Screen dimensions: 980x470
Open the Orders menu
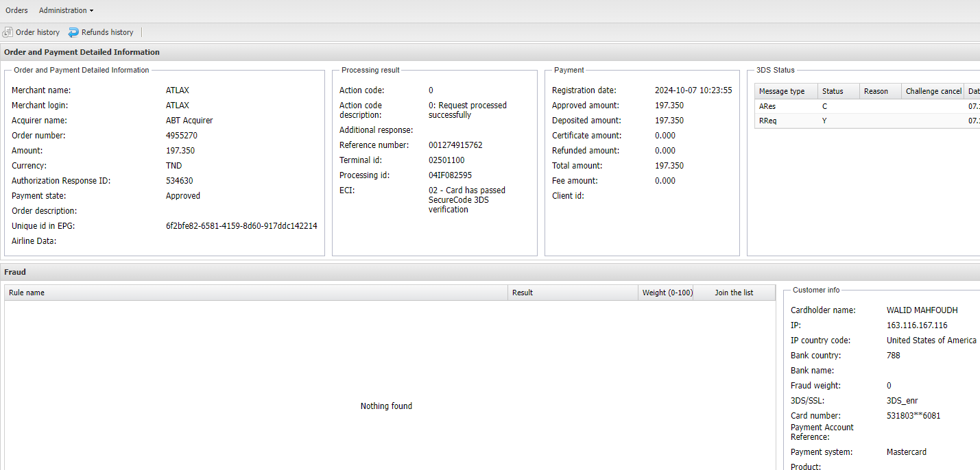click(x=16, y=10)
